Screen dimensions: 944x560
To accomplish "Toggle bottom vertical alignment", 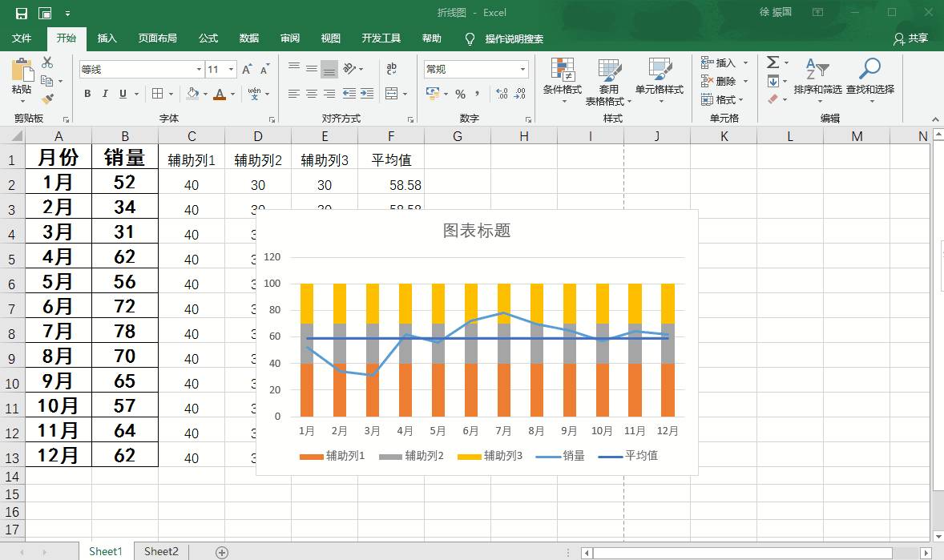I will [329, 69].
